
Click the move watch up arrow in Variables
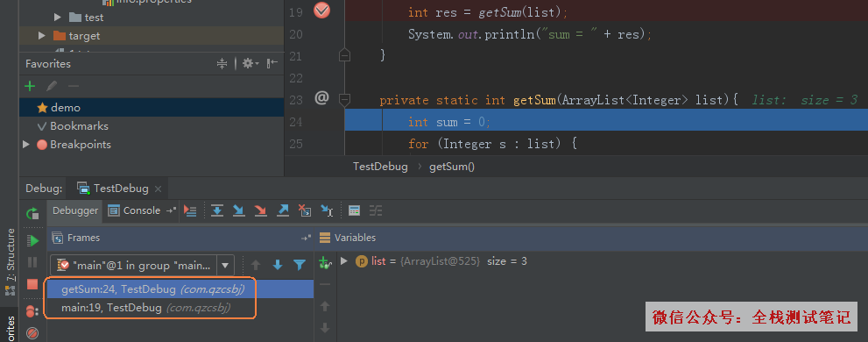(325, 306)
